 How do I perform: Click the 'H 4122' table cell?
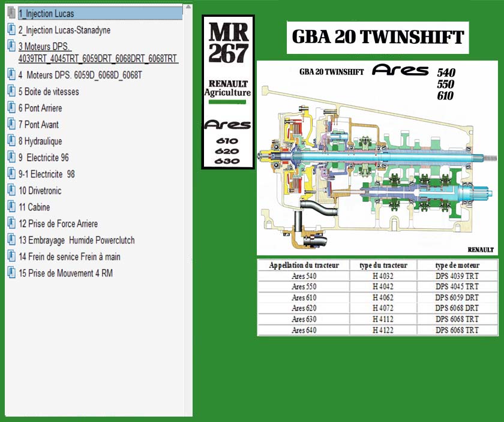[x=383, y=330]
